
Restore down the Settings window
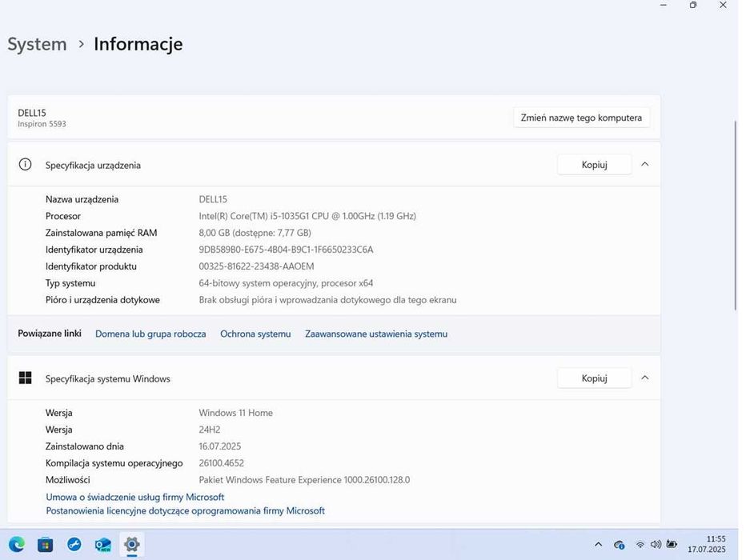pos(693,5)
